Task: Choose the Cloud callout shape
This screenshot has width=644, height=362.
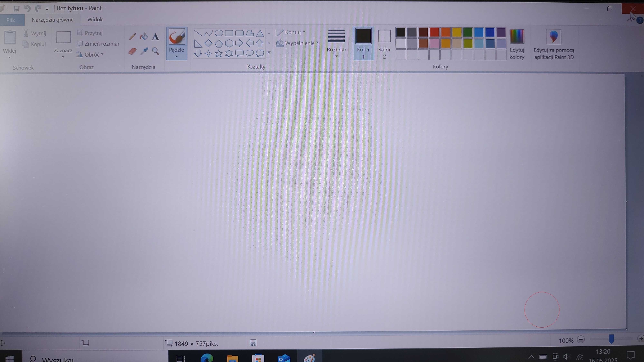Action: (260, 53)
